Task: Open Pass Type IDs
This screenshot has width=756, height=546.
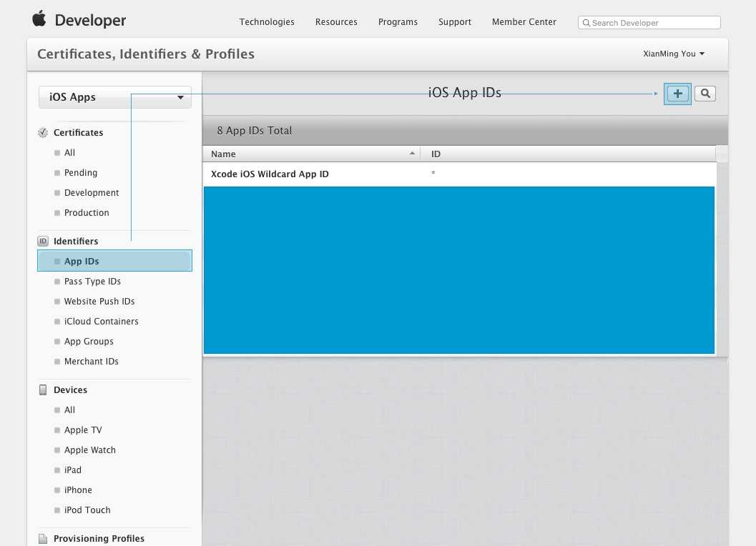Action: tap(92, 282)
